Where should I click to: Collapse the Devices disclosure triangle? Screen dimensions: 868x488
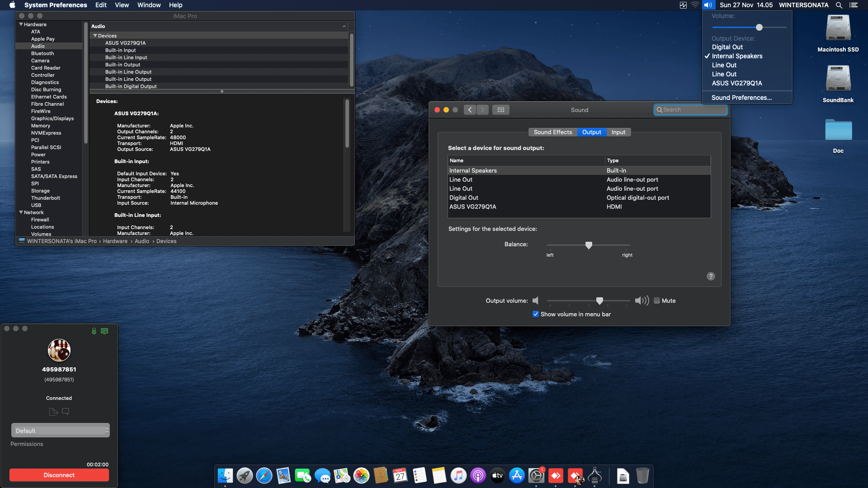tap(95, 36)
